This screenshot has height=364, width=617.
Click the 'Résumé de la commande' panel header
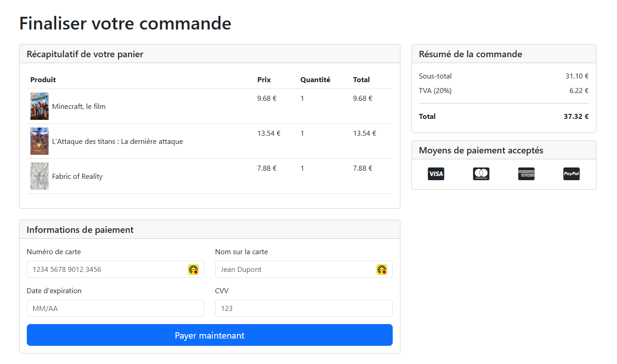(x=470, y=54)
